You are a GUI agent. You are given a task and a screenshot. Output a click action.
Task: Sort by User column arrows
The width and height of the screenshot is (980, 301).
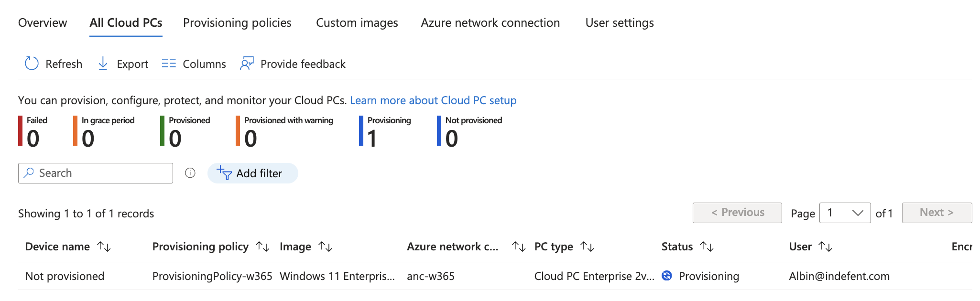pyautogui.click(x=825, y=247)
